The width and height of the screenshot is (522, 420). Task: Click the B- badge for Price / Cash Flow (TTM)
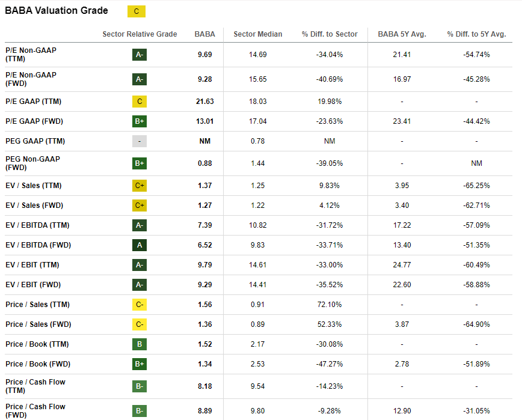140,386
